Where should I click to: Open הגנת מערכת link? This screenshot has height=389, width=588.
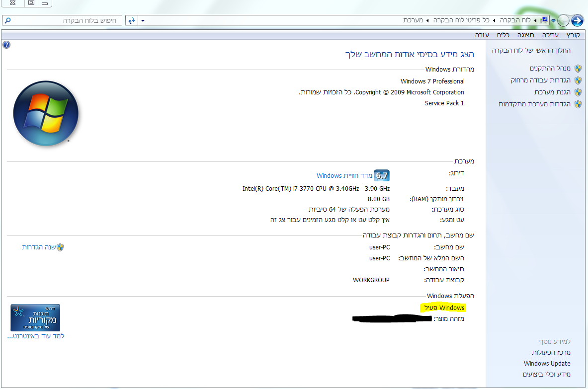[552, 92]
